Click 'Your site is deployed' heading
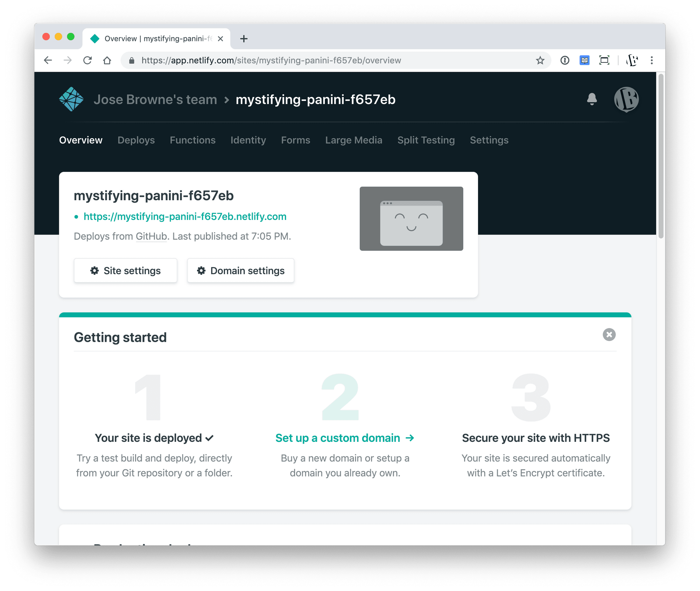This screenshot has width=700, height=591. (154, 438)
